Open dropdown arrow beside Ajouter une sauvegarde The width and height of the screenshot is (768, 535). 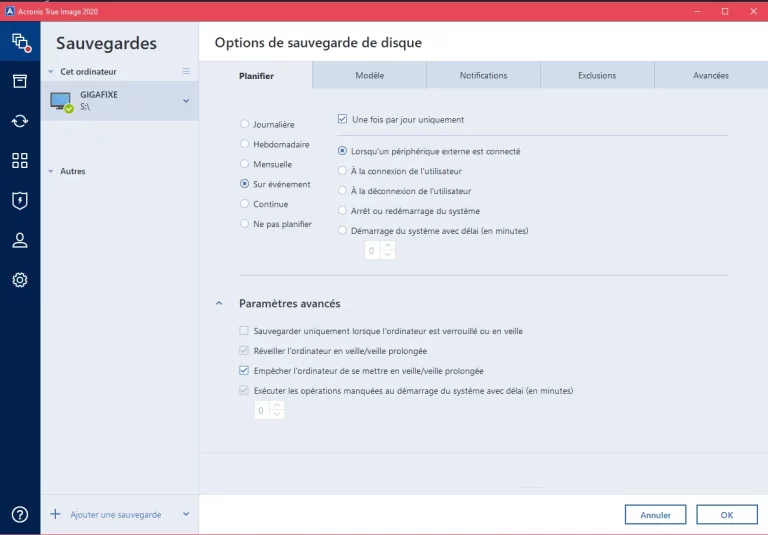coord(186,514)
